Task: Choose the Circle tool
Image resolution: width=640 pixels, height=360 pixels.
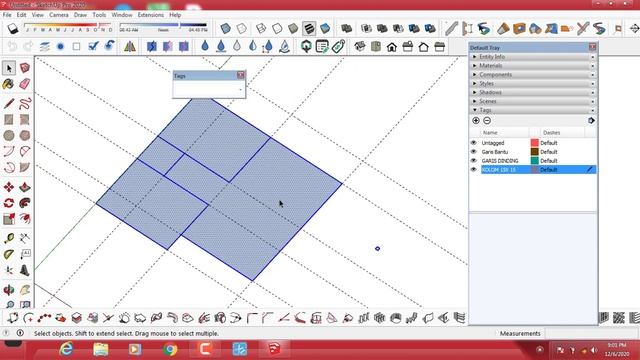Action: coord(9,135)
